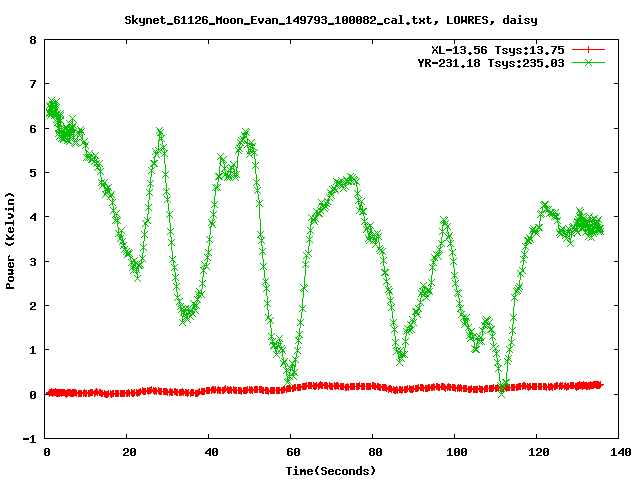The width and height of the screenshot is (640, 480).
Task: Click the x-axis tick label 100
Action: pos(455,453)
